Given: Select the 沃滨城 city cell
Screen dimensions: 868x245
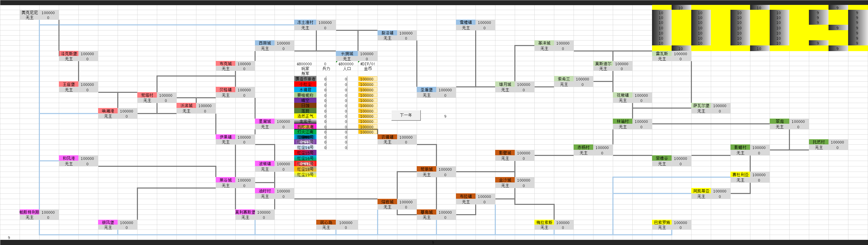Looking at the screenshot, I should 186,106.
